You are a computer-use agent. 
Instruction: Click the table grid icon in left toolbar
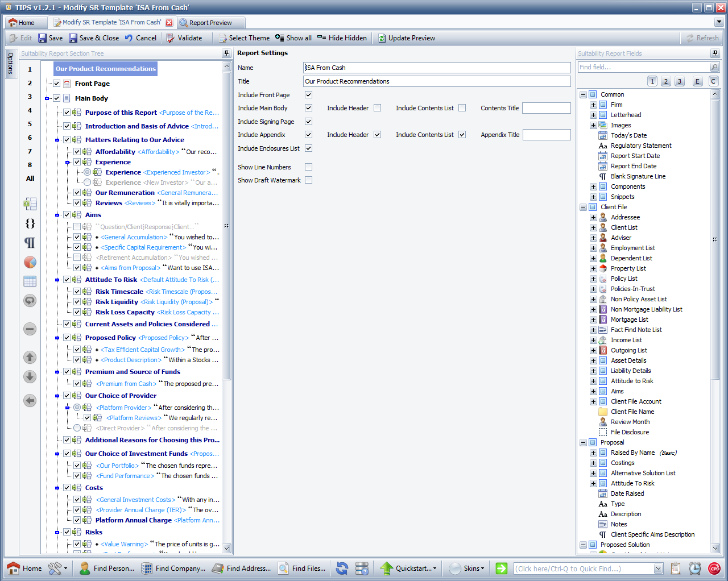click(30, 281)
